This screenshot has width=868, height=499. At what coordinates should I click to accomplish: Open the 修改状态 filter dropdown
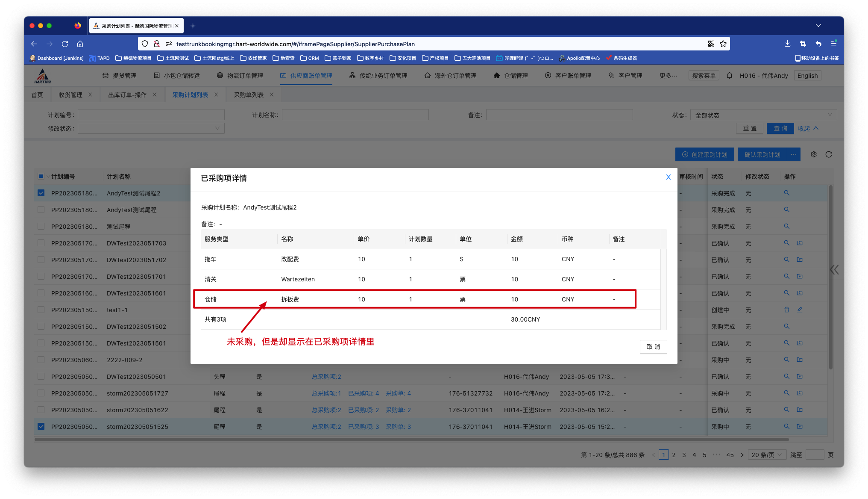pyautogui.click(x=151, y=128)
